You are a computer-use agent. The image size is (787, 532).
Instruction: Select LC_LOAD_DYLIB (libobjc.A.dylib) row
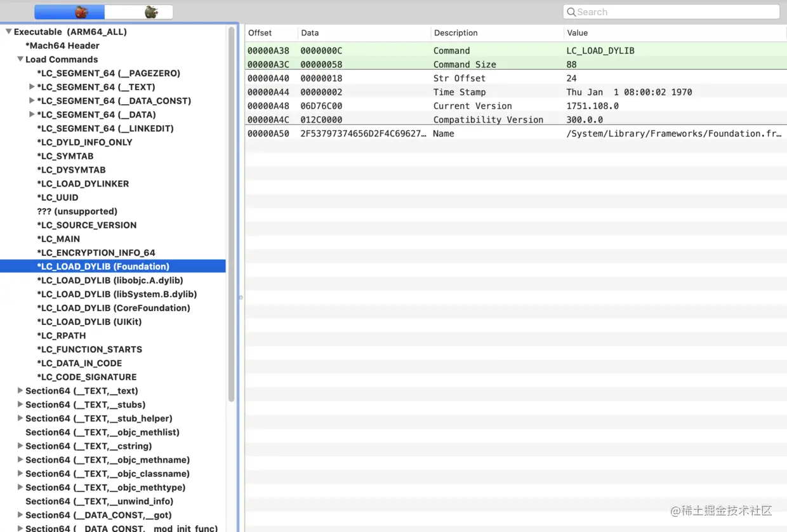click(110, 281)
